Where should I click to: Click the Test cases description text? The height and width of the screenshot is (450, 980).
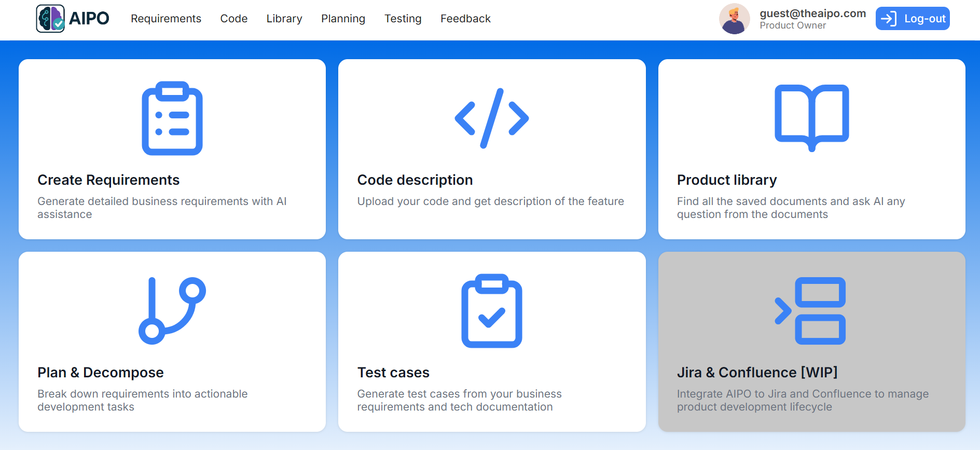[x=459, y=400]
